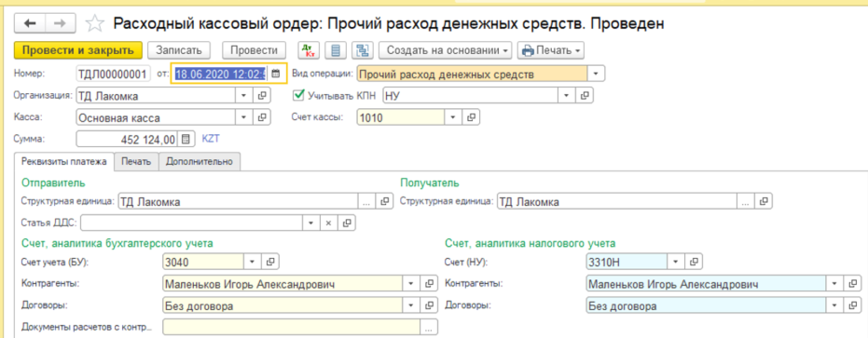The width and height of the screenshot is (868, 338).
Task: Open the НУ tax accounting record
Action: pyautogui.click(x=586, y=95)
